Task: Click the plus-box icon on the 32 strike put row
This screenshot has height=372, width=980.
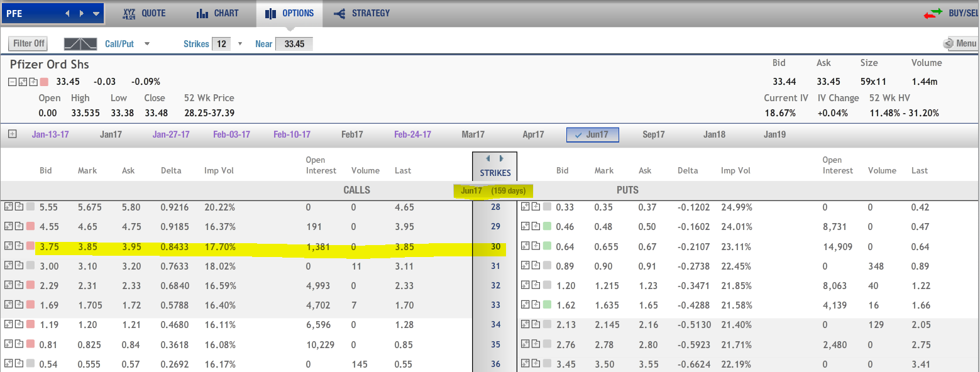Action: coord(536,285)
